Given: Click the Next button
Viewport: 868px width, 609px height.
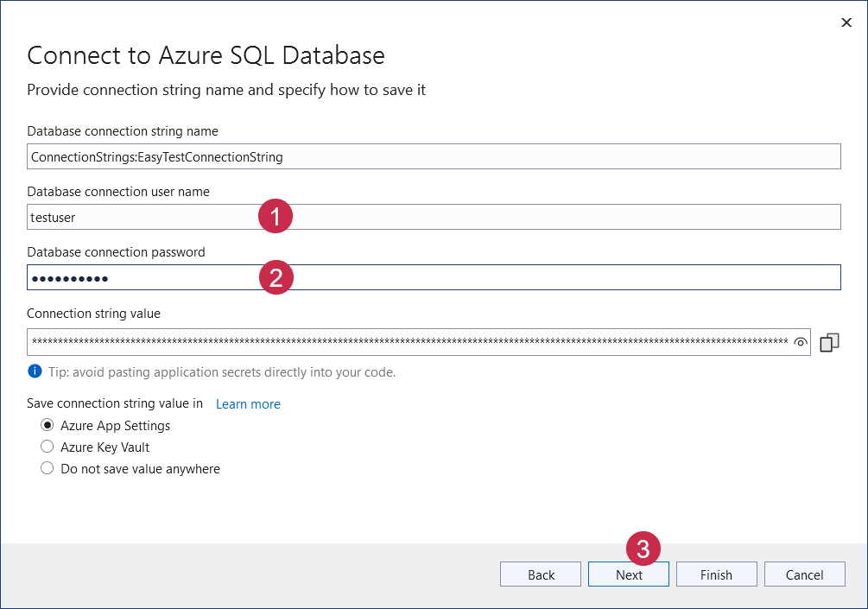Looking at the screenshot, I should tap(628, 574).
